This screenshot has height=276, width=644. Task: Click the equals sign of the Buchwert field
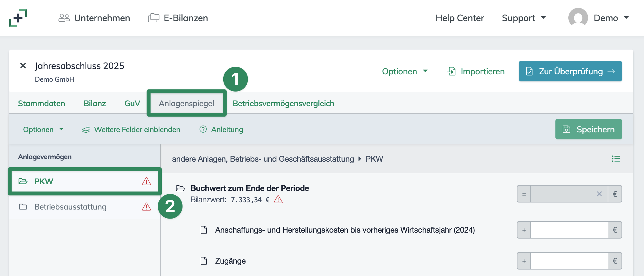524,194
